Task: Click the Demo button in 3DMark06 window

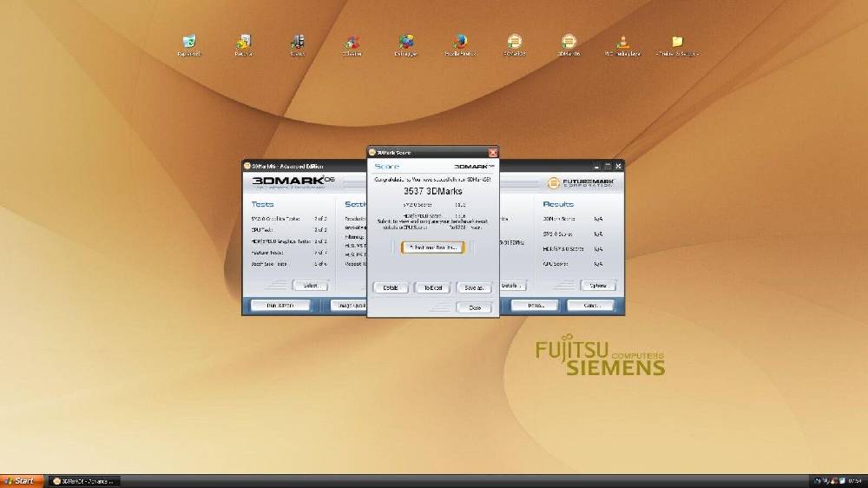Action: click(535, 306)
